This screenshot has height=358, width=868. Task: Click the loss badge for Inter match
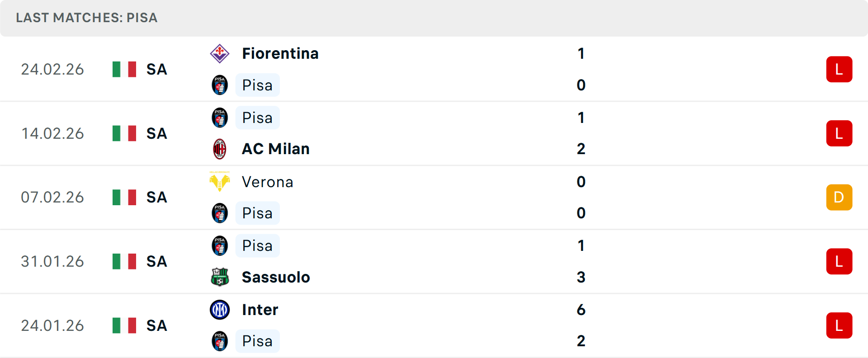tap(839, 325)
